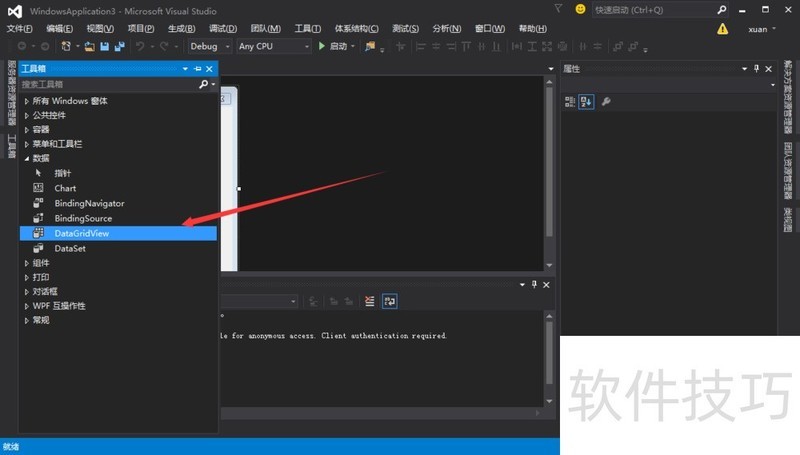Image resolution: width=800 pixels, height=455 pixels.
Task: Open the 文件(F) menu
Action: [19, 29]
